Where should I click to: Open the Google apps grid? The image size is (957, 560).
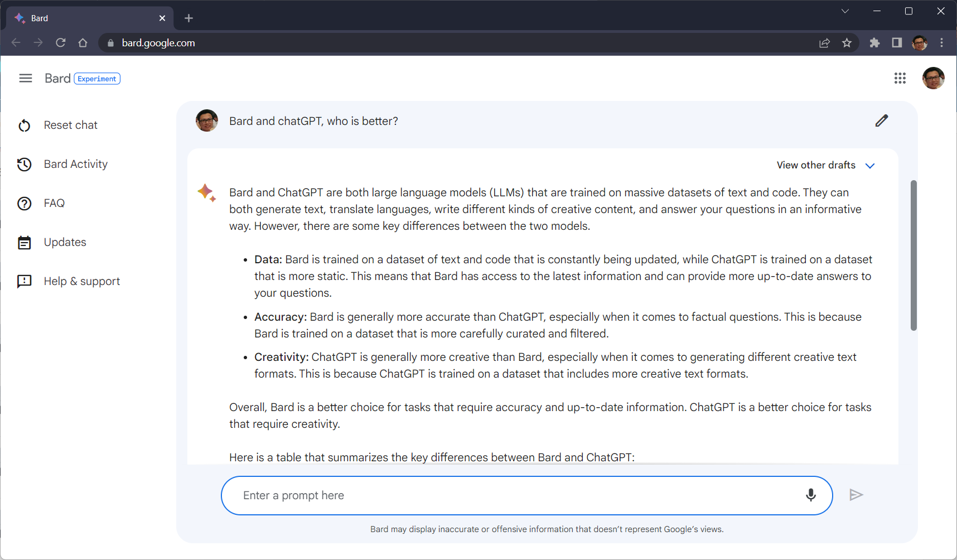point(900,78)
